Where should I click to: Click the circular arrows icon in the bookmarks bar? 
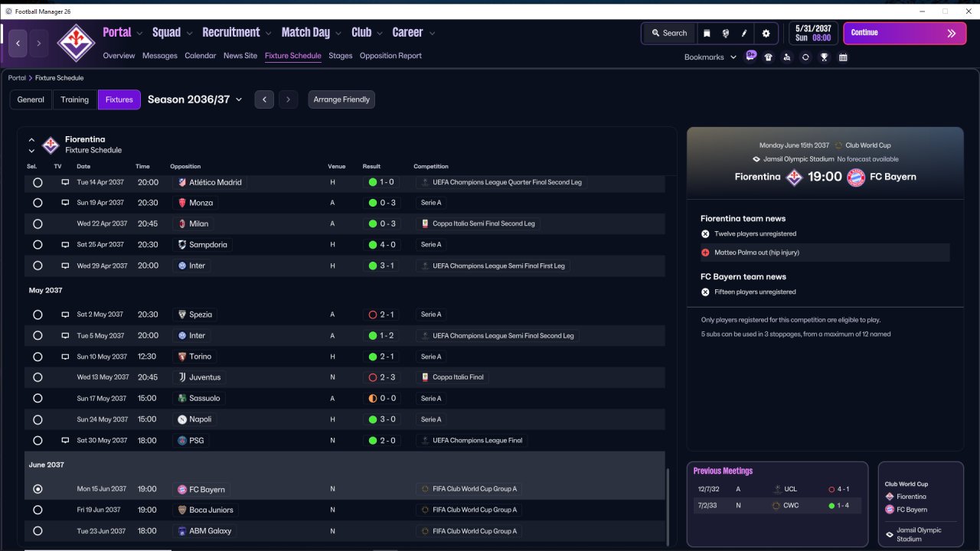(x=805, y=57)
